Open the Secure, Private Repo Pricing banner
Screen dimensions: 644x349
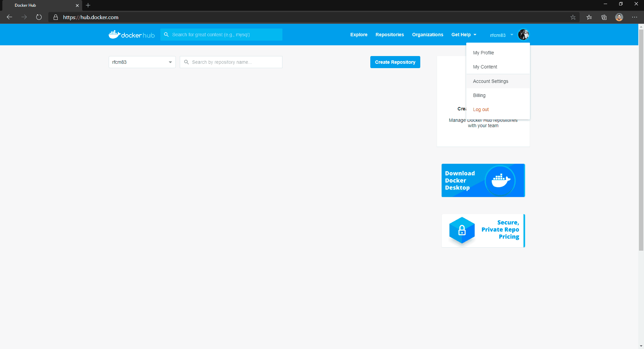(483, 231)
